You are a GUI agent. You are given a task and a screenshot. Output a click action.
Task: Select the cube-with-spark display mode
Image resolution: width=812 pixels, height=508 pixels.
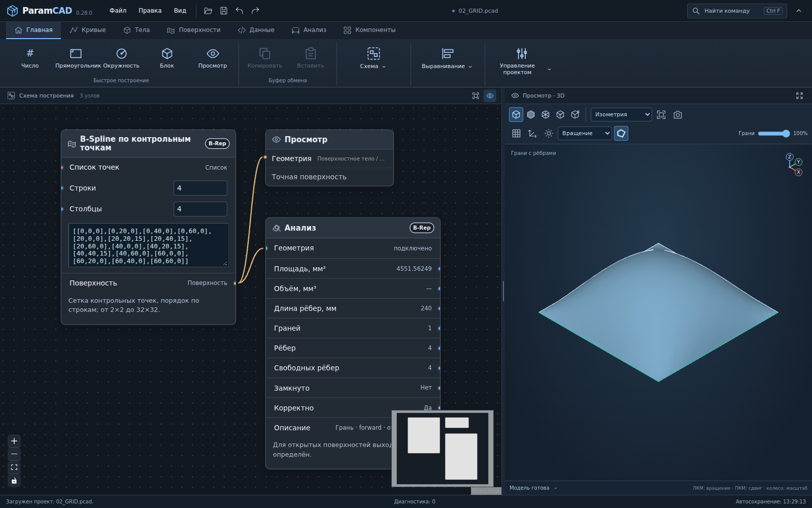coord(575,115)
